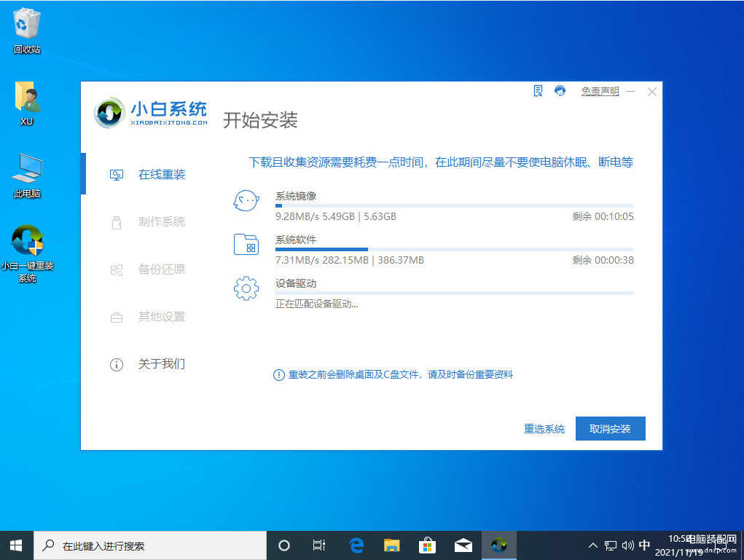Open the network icon in system tray

point(611,545)
